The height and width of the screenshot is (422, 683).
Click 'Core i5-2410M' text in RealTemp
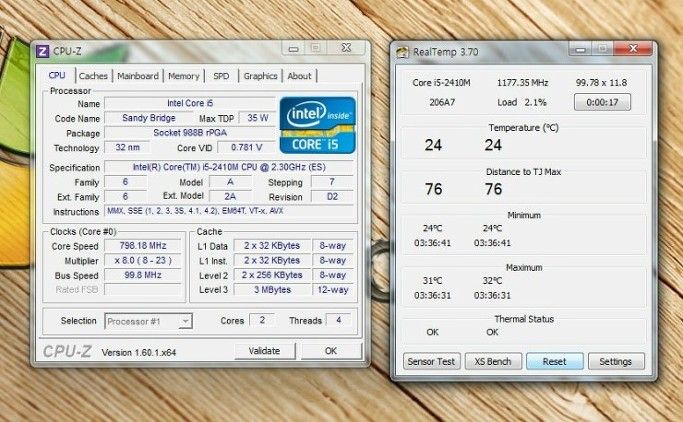coord(441,83)
